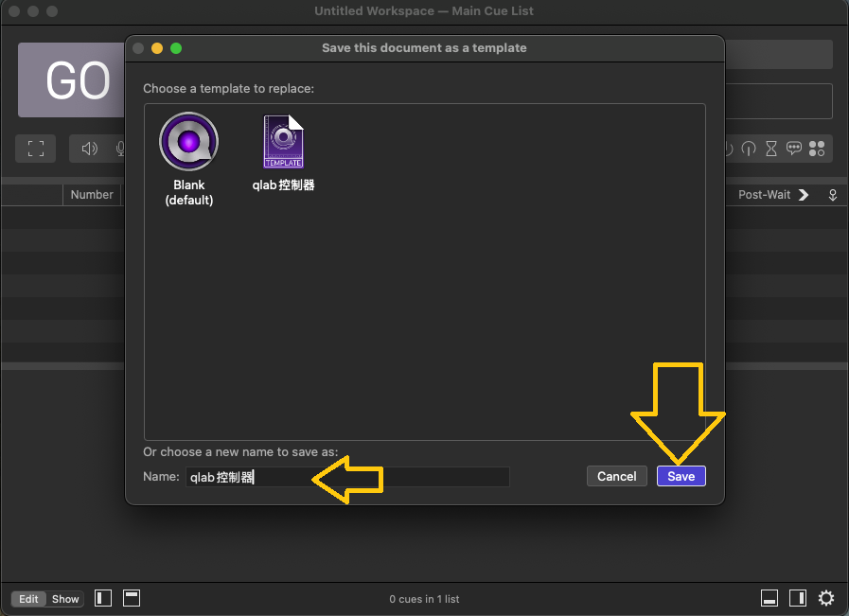This screenshot has width=849, height=616.
Task: Click the Name text field
Action: pyautogui.click(x=347, y=477)
